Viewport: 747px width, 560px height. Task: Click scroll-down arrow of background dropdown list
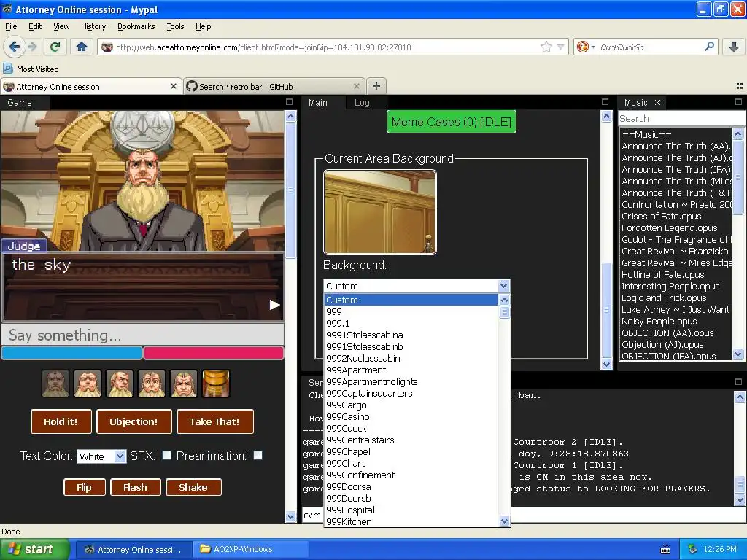click(504, 521)
